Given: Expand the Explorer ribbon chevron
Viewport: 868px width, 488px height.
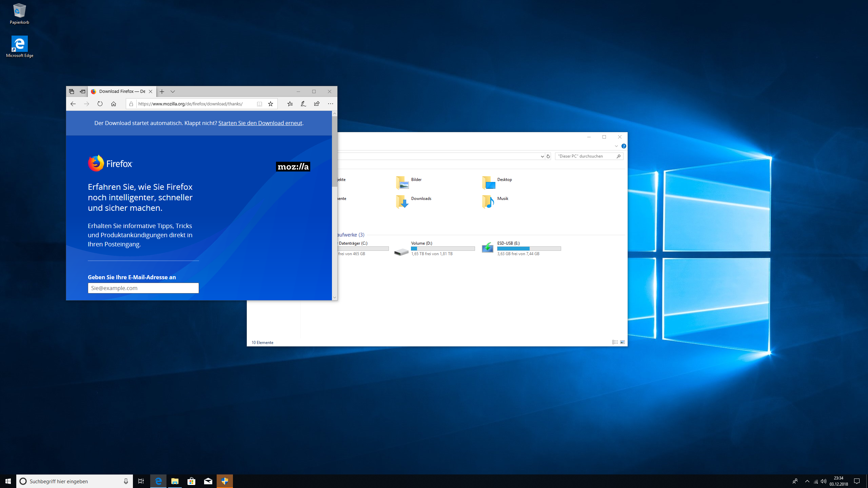Looking at the screenshot, I should tap(616, 146).
